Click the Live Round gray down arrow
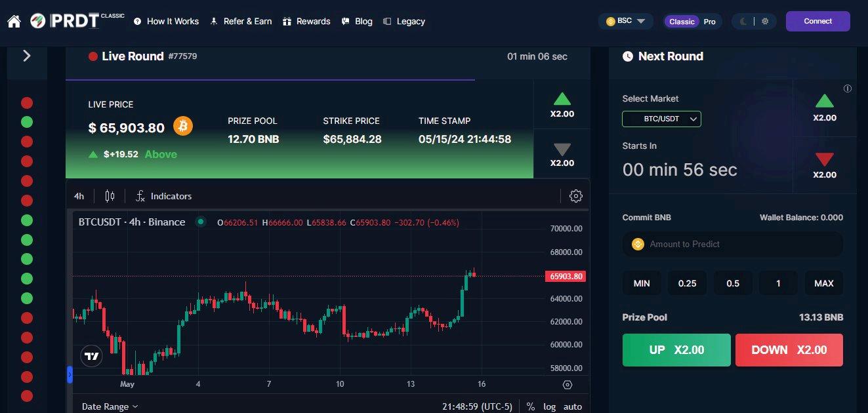The image size is (868, 413). [562, 149]
